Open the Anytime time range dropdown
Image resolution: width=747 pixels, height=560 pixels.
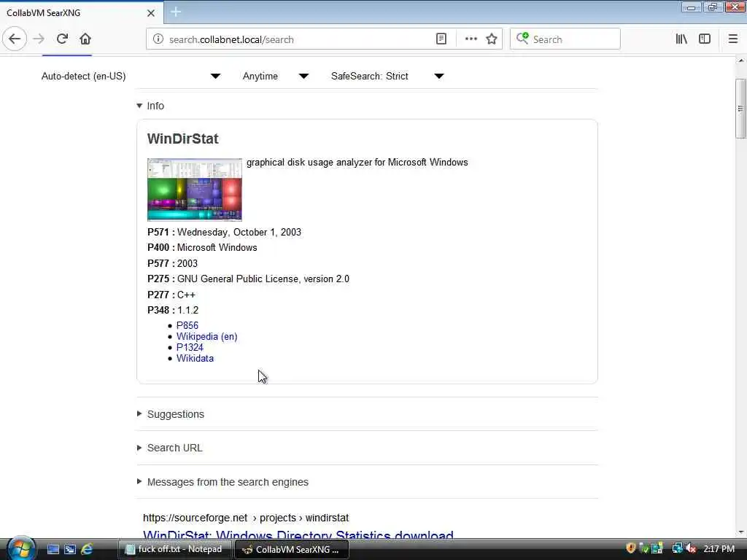tap(275, 76)
